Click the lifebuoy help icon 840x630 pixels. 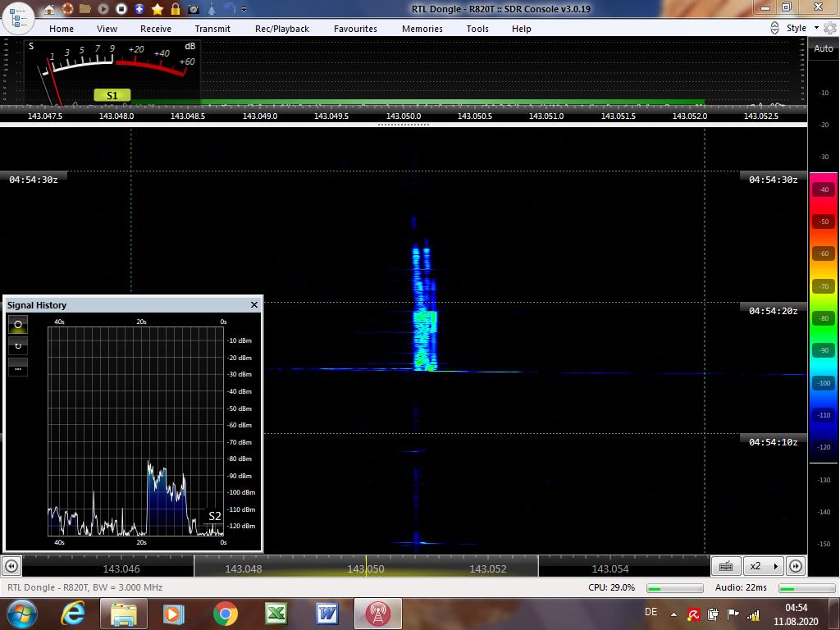click(x=67, y=8)
